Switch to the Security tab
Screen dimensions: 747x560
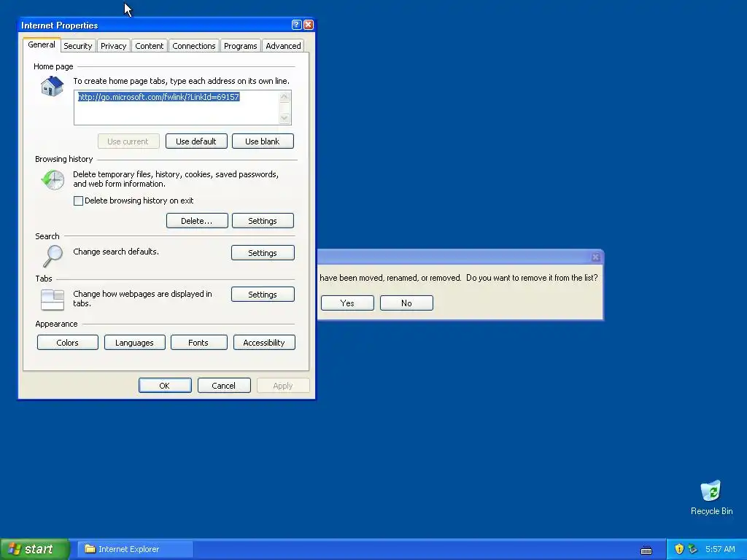pos(77,46)
